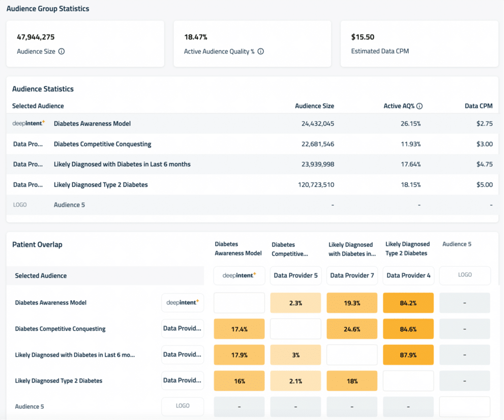504x420 pixels.
Task: Open the info icon beside Active AQ% column
Action: [x=419, y=106]
